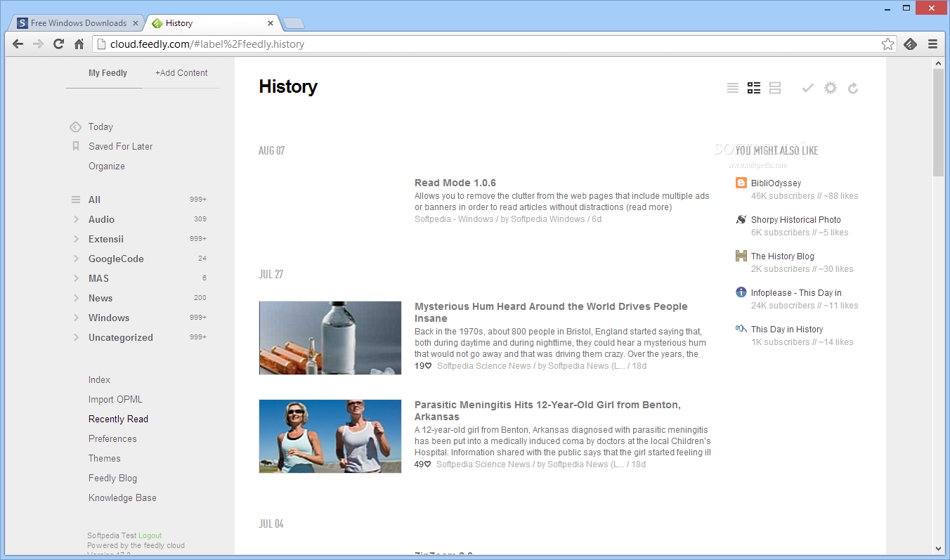This screenshot has width=950, height=560.
Task: Visit the Feedly Blog link
Action: tap(112, 478)
